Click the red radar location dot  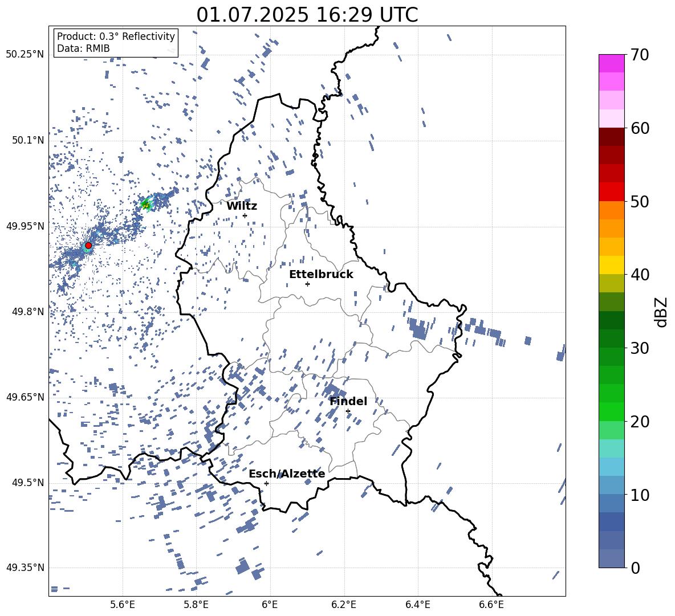point(88,246)
